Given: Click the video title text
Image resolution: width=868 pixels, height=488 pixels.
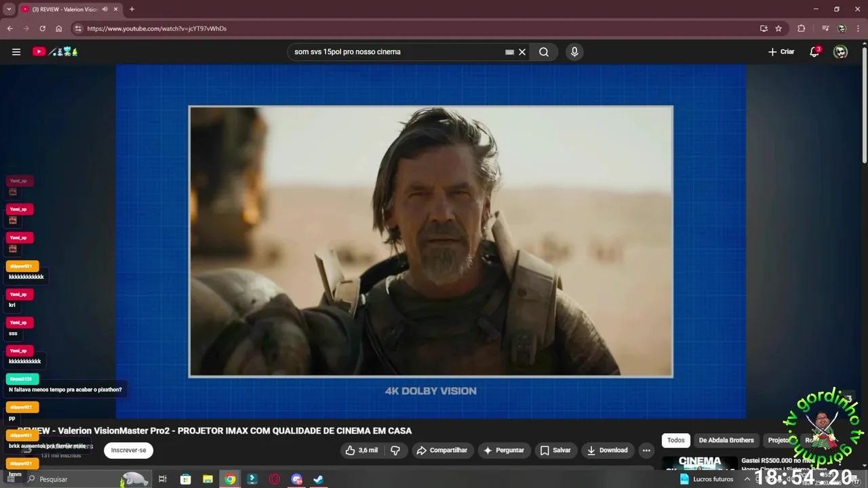Looking at the screenshot, I should click(214, 430).
